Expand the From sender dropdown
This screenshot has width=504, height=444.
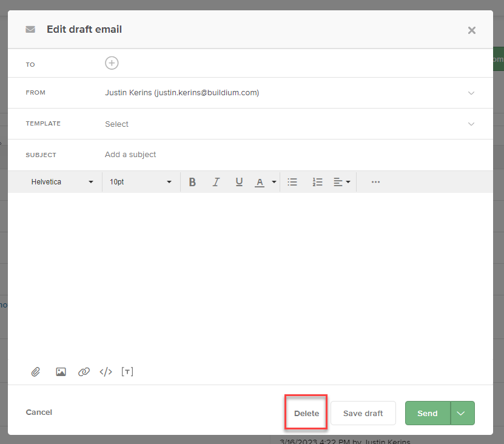coord(471,93)
